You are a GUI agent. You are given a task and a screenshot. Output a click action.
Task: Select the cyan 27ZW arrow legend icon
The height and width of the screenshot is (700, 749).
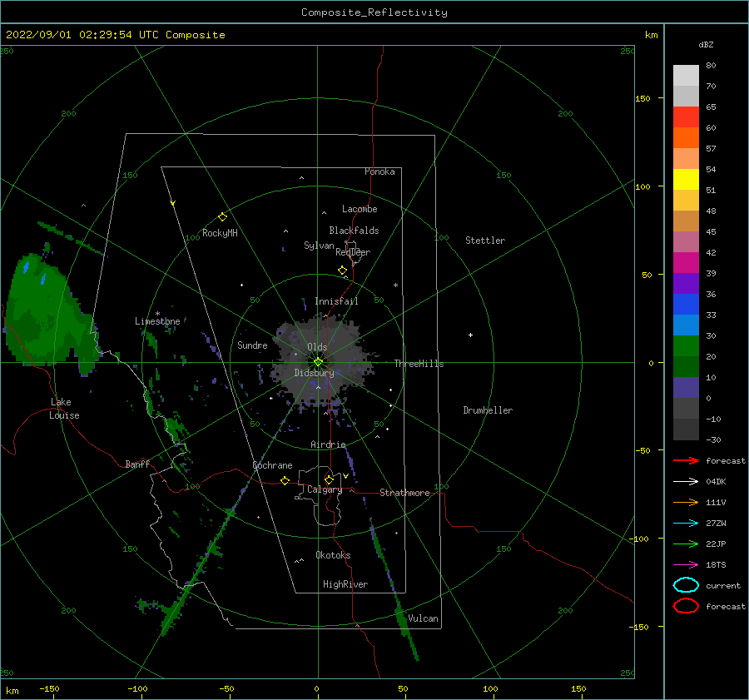tap(686, 524)
